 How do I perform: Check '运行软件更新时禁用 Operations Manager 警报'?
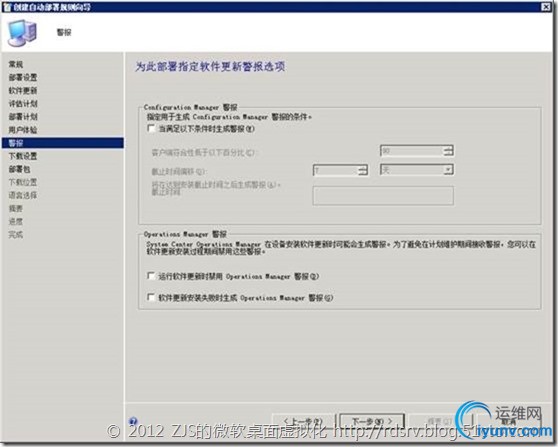[x=151, y=276]
